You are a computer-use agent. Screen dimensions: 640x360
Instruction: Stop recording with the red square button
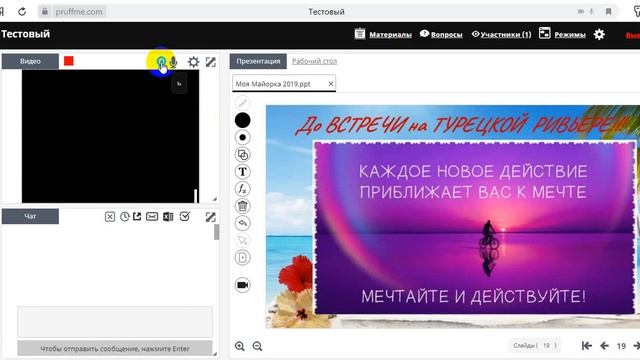[69, 61]
